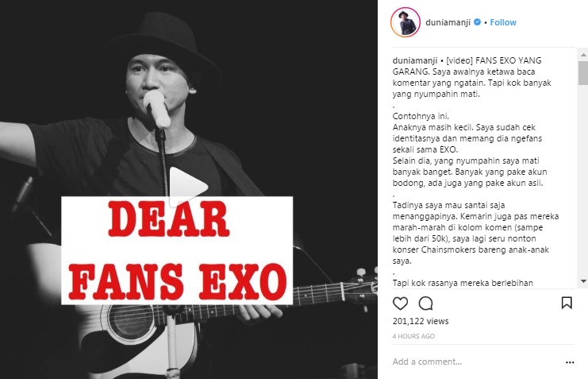Click the caption scrollbar thumb
588x379 pixels.
(x=583, y=73)
